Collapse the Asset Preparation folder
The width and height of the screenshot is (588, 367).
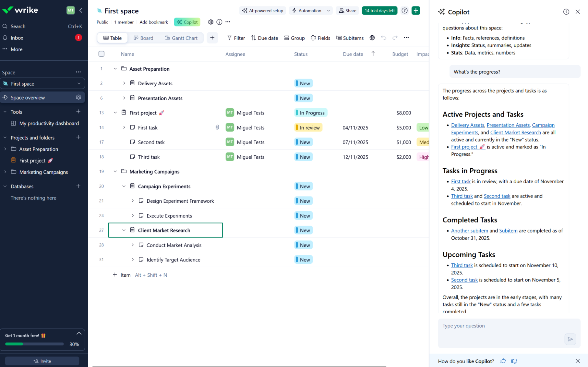(115, 68)
